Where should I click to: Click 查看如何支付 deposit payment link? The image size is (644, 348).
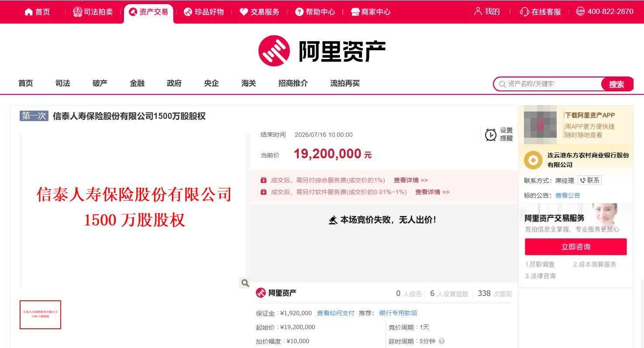[x=335, y=313]
